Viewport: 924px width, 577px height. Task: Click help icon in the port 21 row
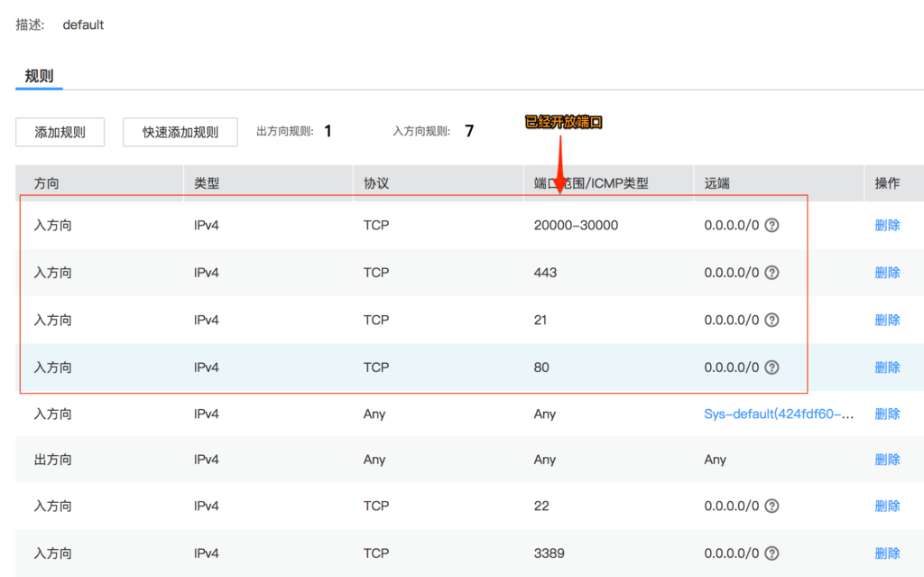click(x=772, y=320)
